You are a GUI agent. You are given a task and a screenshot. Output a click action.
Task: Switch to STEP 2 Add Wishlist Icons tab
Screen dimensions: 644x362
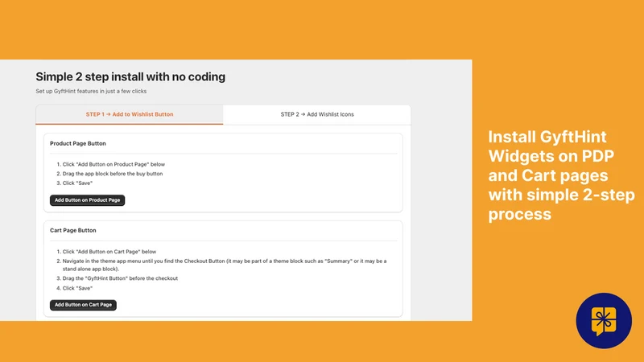coord(317,114)
